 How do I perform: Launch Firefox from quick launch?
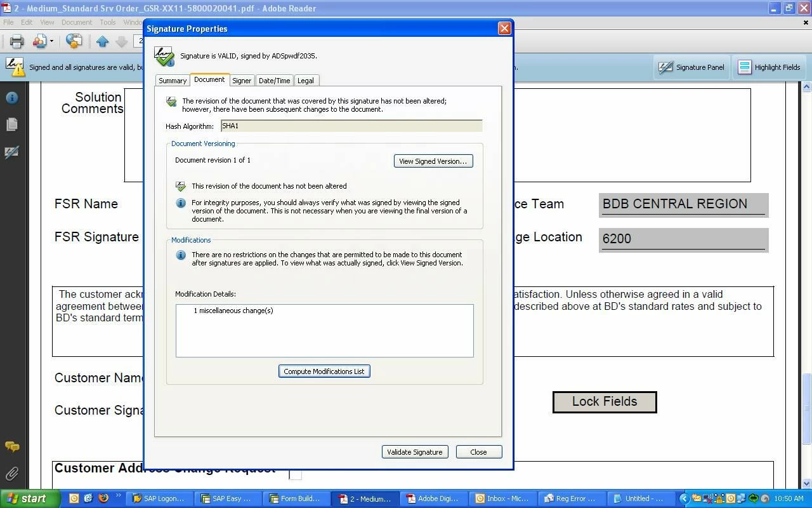[x=103, y=498]
